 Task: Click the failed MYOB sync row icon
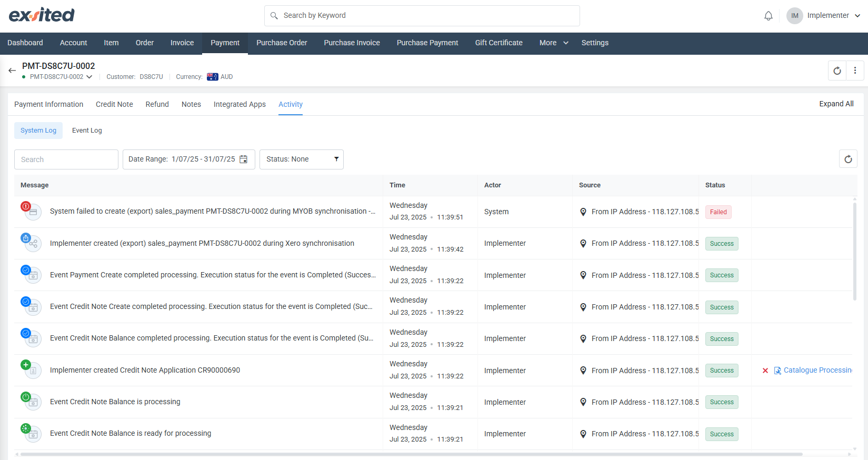pos(31,211)
